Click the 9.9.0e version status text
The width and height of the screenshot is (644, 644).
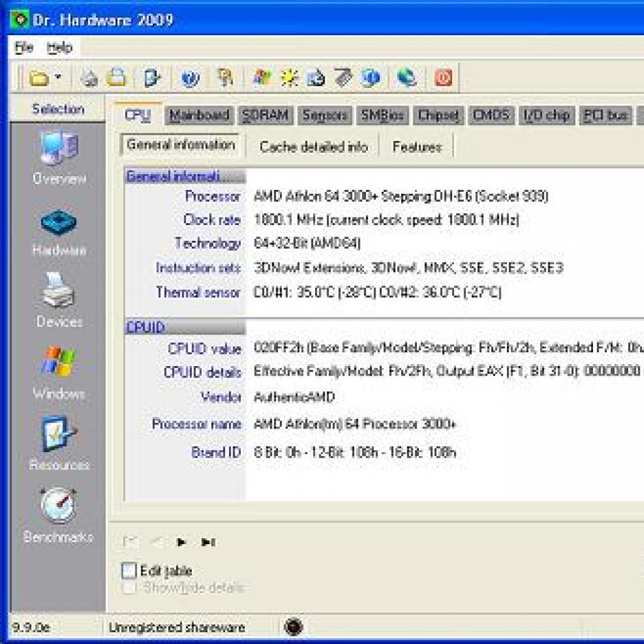pos(31,627)
